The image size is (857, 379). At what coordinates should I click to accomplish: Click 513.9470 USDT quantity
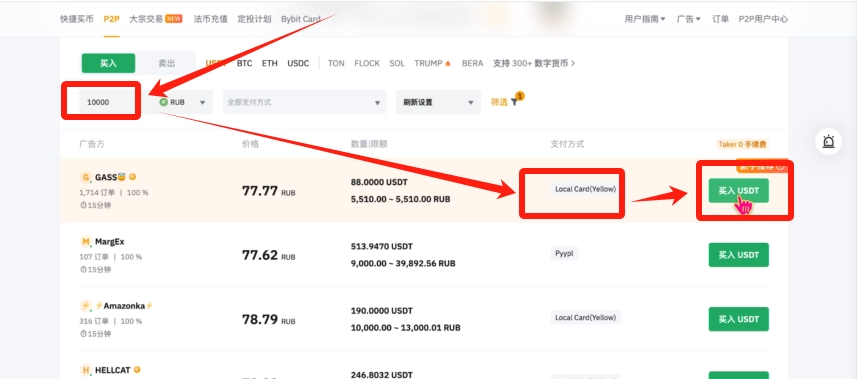pyautogui.click(x=381, y=246)
